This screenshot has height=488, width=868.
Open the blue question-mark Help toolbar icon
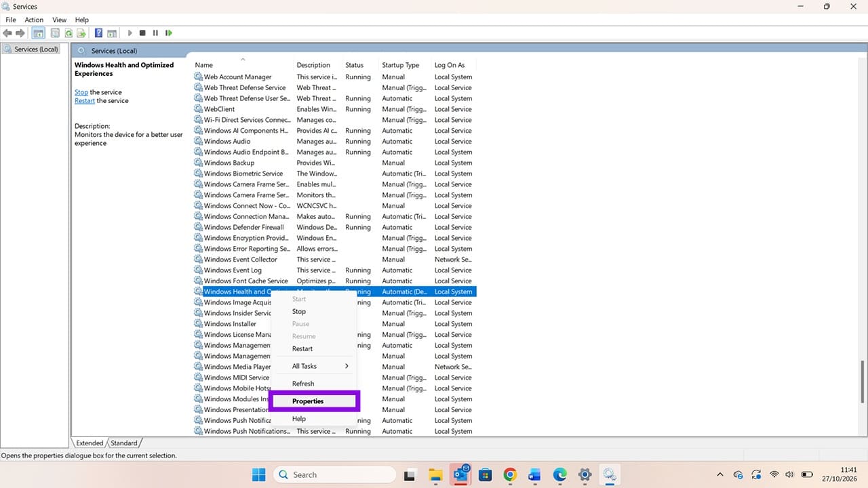(99, 33)
